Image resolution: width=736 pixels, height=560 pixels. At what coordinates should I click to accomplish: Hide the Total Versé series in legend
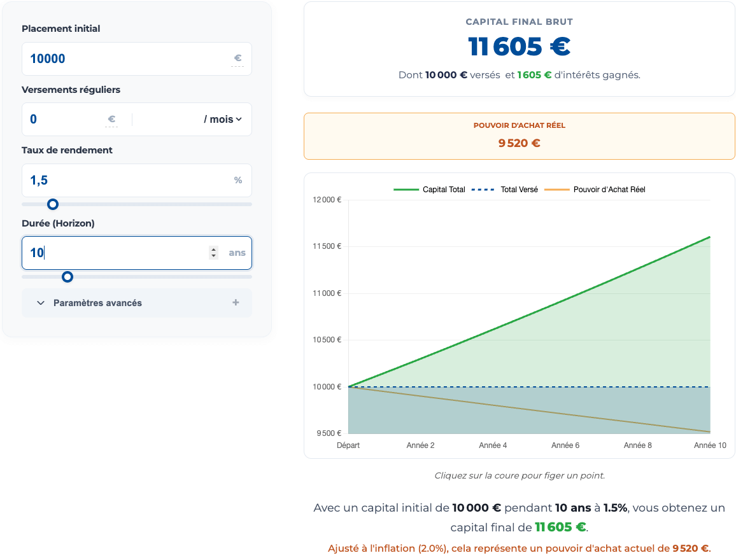[519, 190]
